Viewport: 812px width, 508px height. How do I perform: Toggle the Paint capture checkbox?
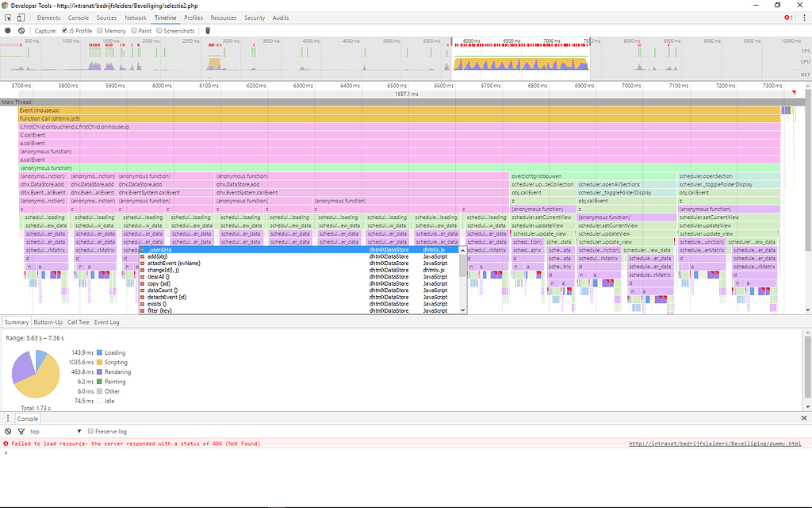[134, 31]
